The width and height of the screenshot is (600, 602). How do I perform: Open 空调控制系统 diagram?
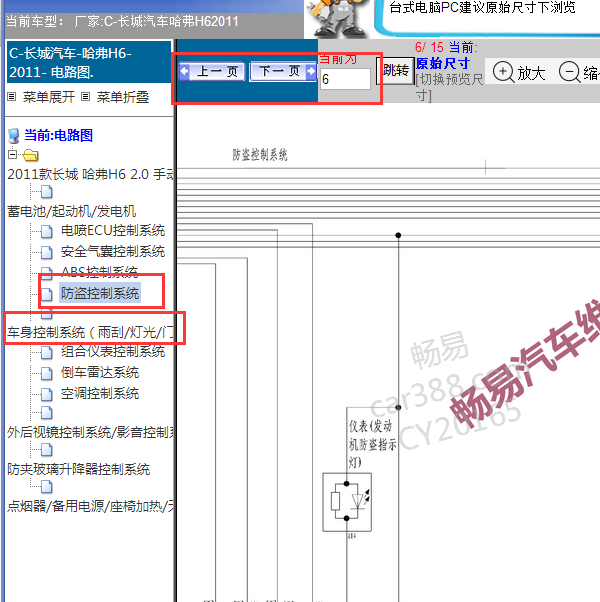(x=100, y=394)
